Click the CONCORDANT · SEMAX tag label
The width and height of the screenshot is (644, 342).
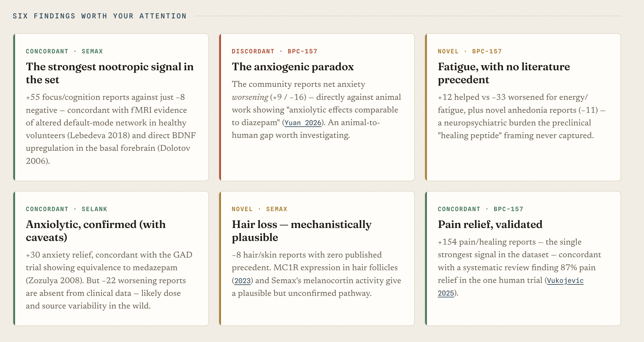pos(64,51)
